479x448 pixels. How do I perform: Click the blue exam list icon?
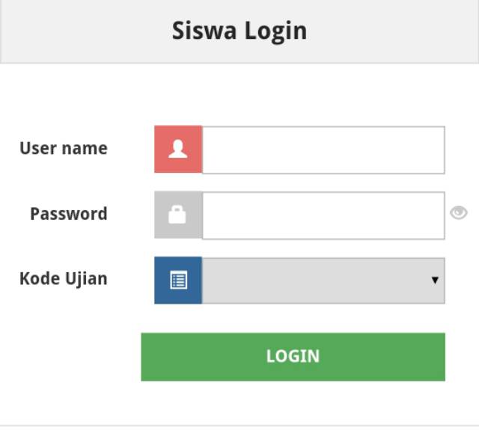[178, 280]
